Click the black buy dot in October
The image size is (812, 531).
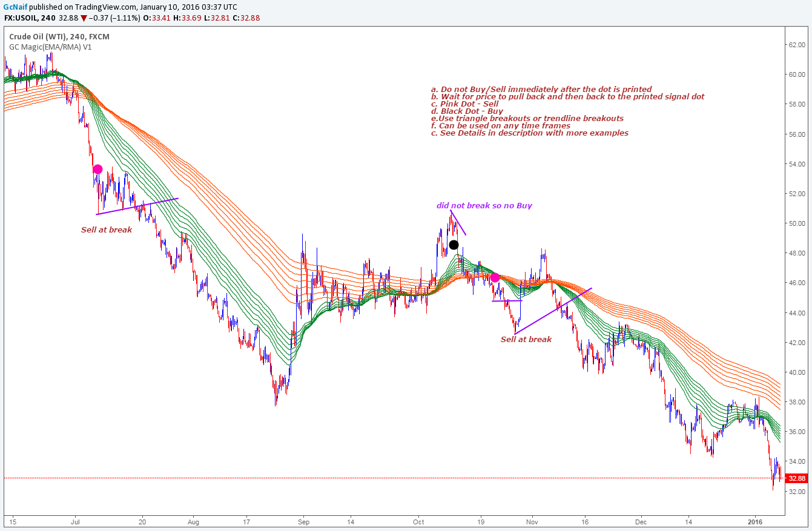[454, 245]
